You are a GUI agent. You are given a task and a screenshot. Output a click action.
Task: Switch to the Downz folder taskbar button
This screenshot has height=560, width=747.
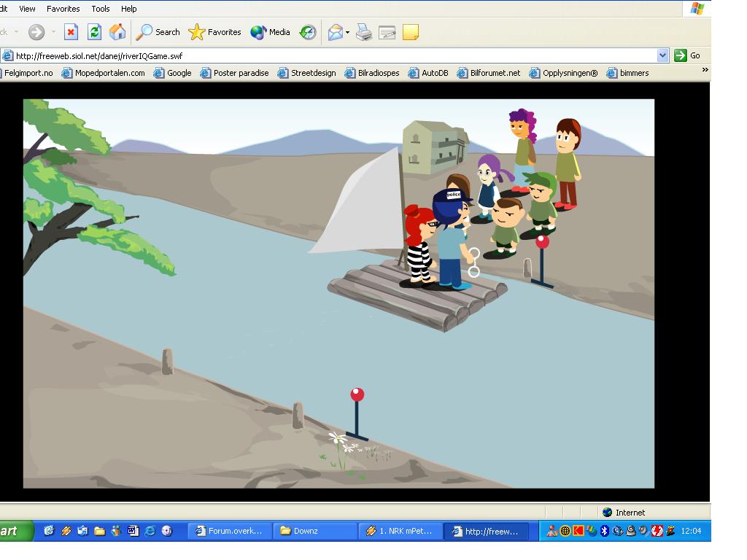coord(314,531)
